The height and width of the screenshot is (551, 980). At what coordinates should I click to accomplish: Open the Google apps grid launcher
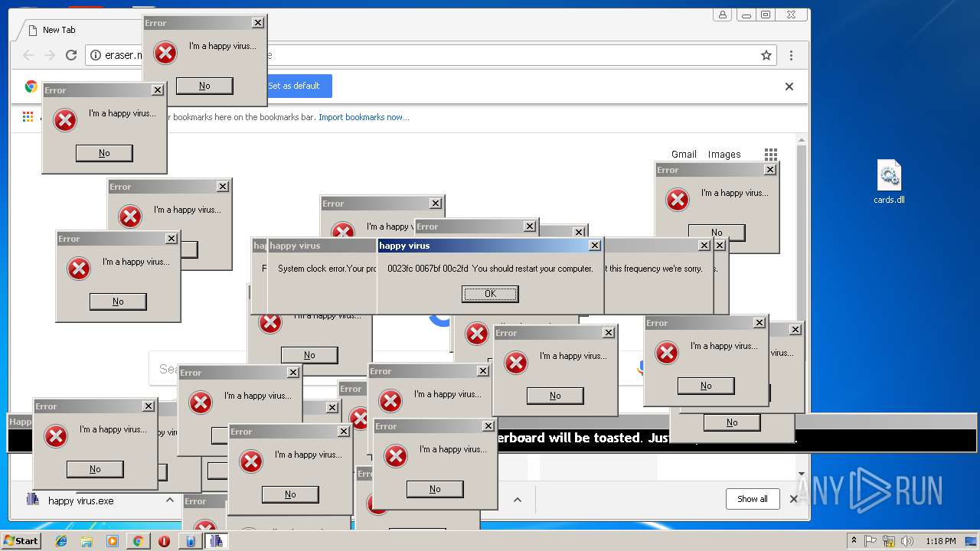click(771, 154)
